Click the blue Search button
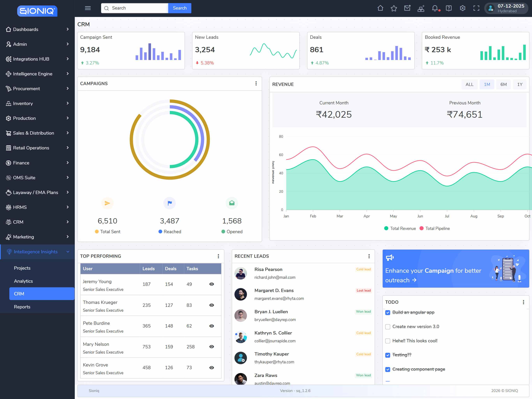 click(x=179, y=8)
